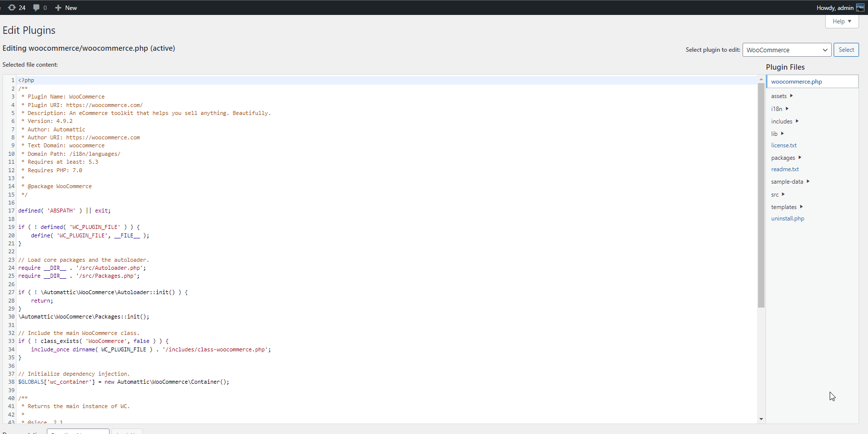Viewport: 868px width, 434px height.
Task: Click the Packages::init() line
Action: point(84,317)
